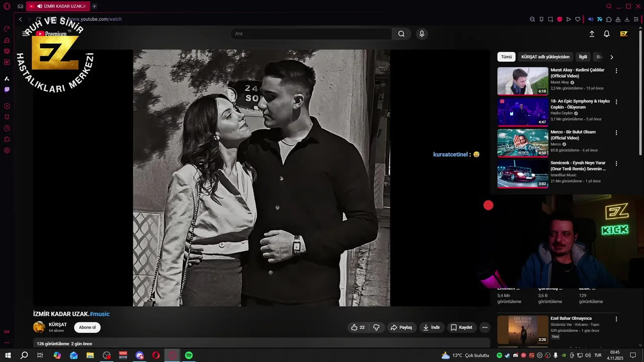This screenshot has width=644, height=362.
Task: Open options for Semicenk Eyvah Neye Yarar
Action: coord(616,163)
